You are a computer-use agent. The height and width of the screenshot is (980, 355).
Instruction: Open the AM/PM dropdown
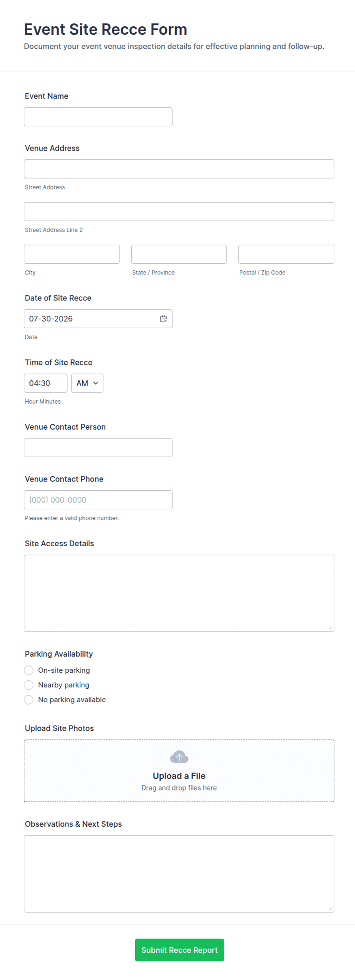point(87,383)
